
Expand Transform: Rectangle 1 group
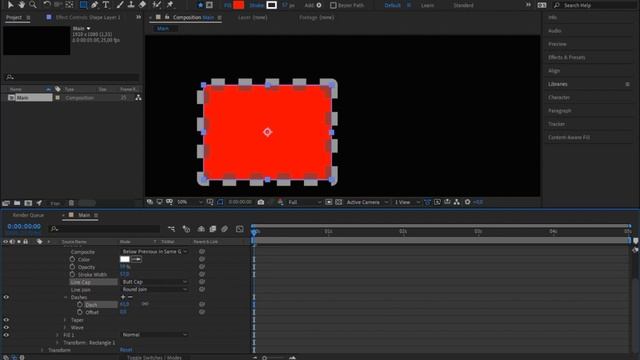[x=58, y=342]
